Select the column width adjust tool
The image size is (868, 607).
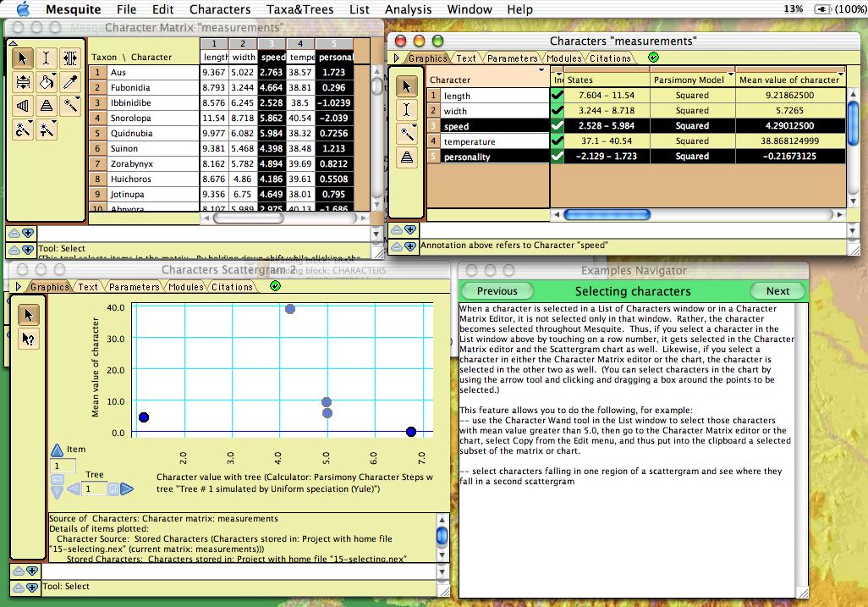[71, 58]
